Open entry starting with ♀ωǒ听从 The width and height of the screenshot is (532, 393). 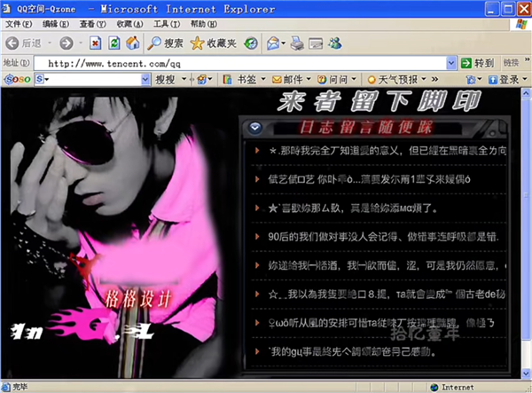pos(381,322)
